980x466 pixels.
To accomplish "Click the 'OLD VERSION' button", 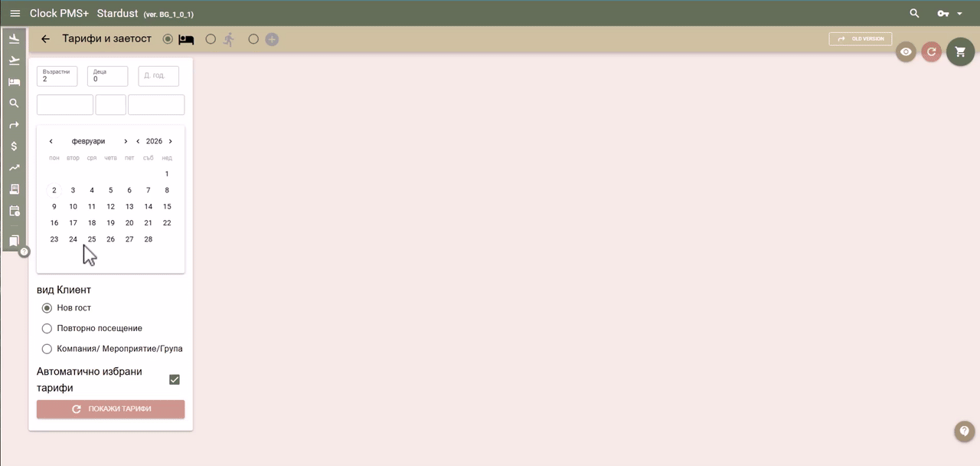I will [860, 39].
